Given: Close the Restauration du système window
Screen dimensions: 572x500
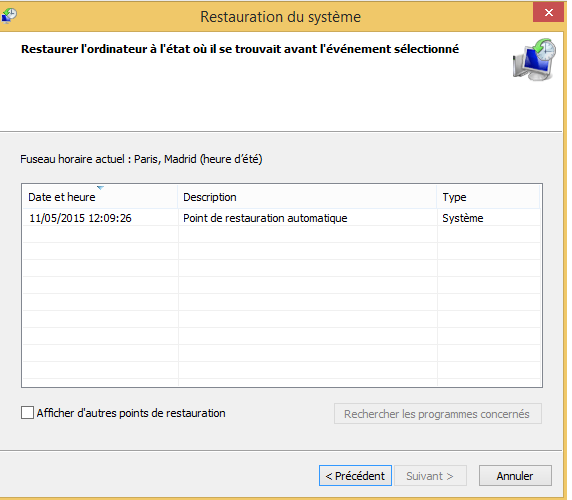Looking at the screenshot, I should click(548, 13).
